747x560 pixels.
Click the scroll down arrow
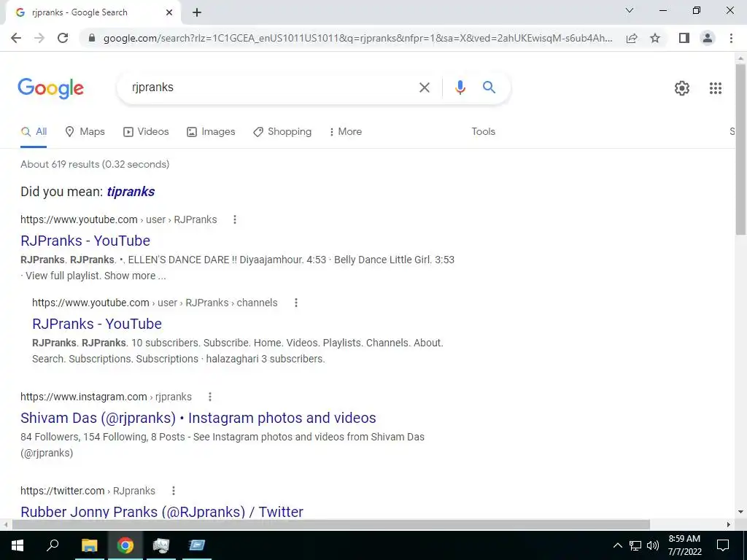(740, 513)
